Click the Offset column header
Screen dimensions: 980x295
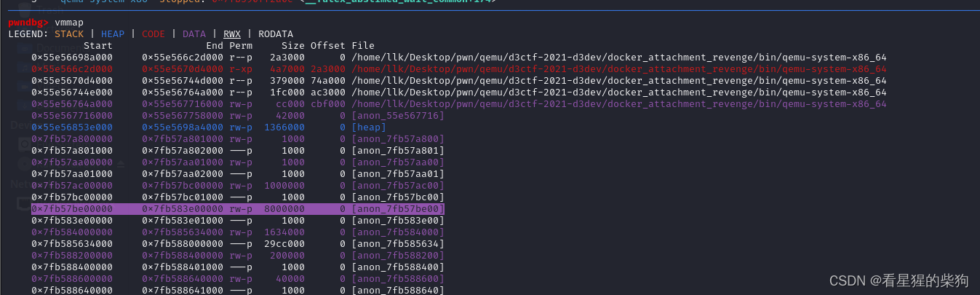point(328,46)
